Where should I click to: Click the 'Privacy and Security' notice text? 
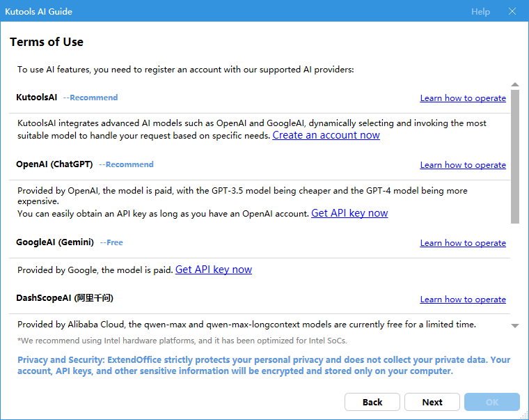click(264, 365)
